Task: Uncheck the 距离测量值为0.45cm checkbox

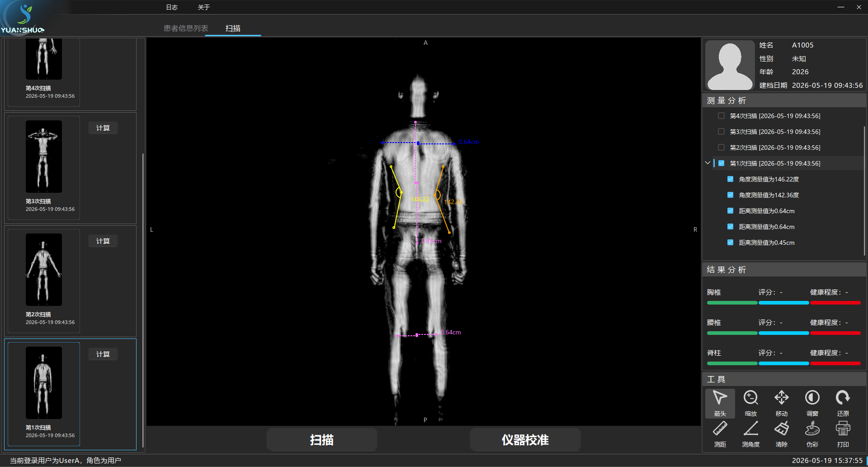Action: (x=730, y=243)
